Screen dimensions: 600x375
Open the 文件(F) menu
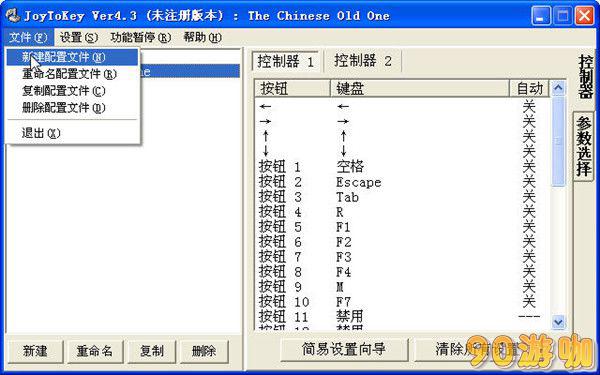28,38
